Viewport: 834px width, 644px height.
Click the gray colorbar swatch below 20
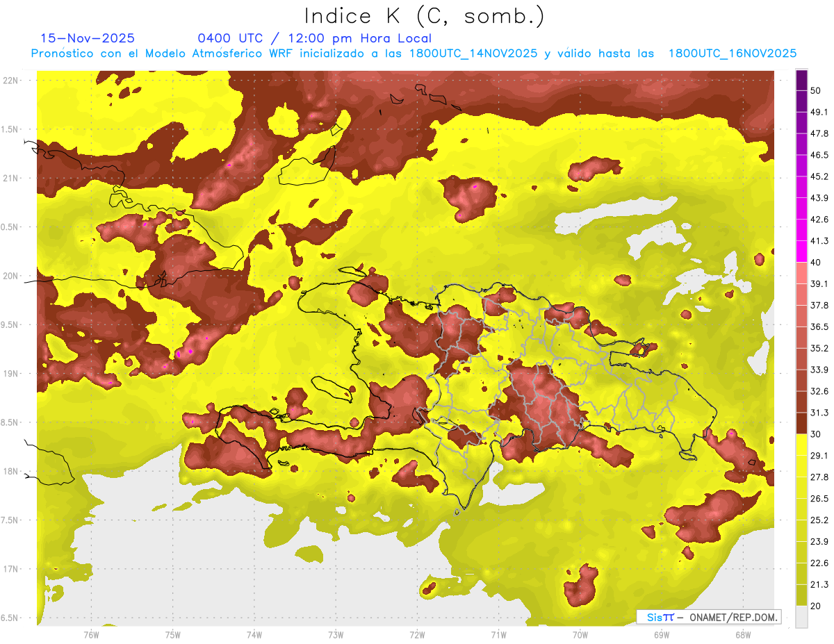(x=801, y=617)
